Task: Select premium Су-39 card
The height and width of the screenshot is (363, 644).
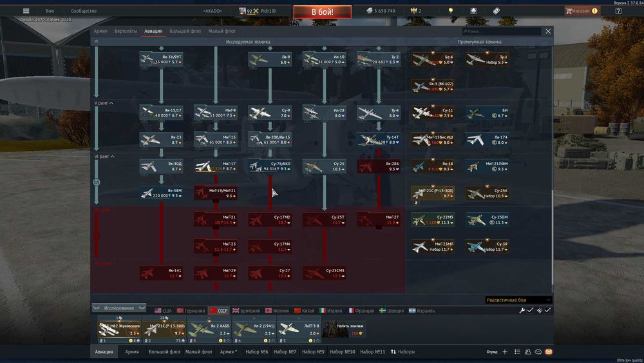Action: (x=487, y=246)
